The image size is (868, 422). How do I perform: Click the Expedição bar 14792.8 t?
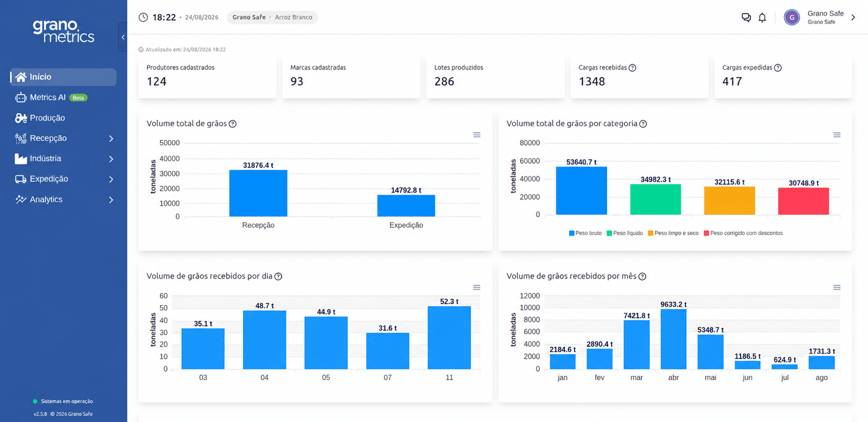tap(406, 206)
